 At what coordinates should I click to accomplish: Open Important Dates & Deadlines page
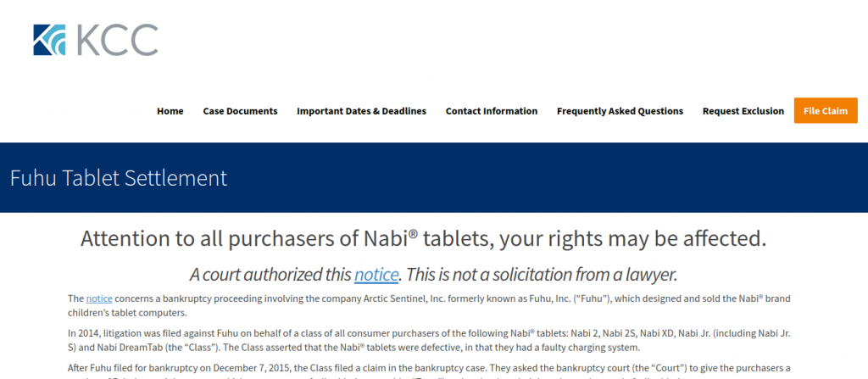pos(361,111)
